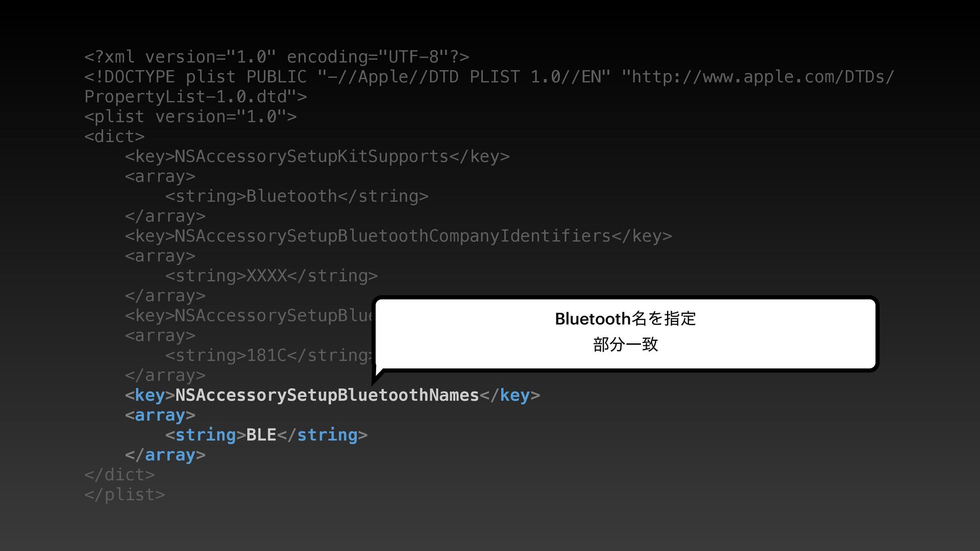Select the NSAccessorySetupBluetoothCompanyIdentifiers key line

coord(398,236)
